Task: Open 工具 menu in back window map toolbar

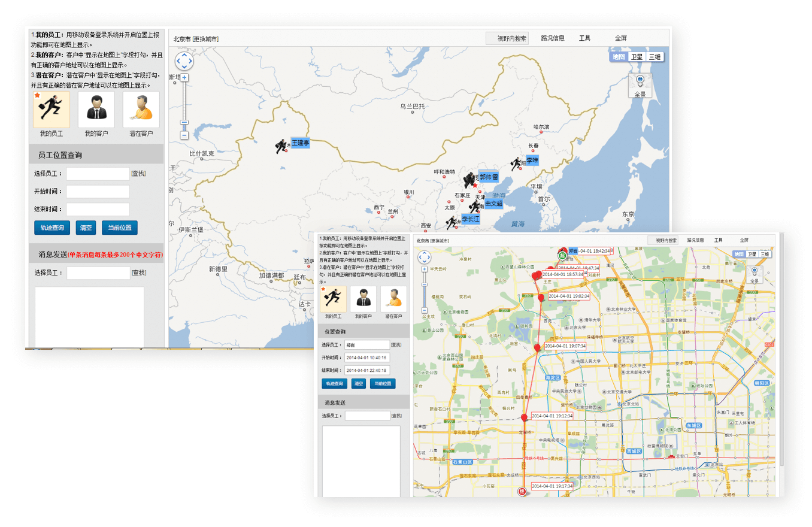Action: click(584, 38)
